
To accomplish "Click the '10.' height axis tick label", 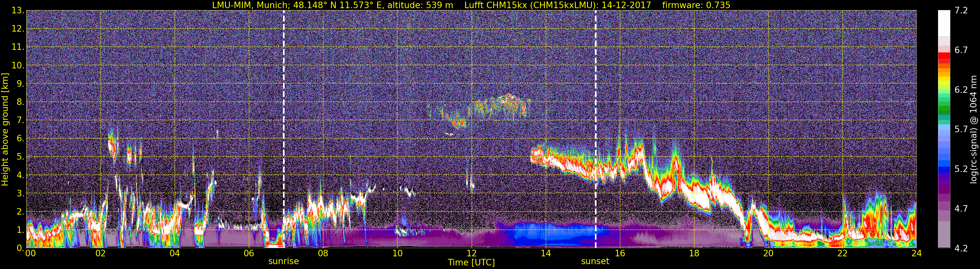I will point(18,65).
